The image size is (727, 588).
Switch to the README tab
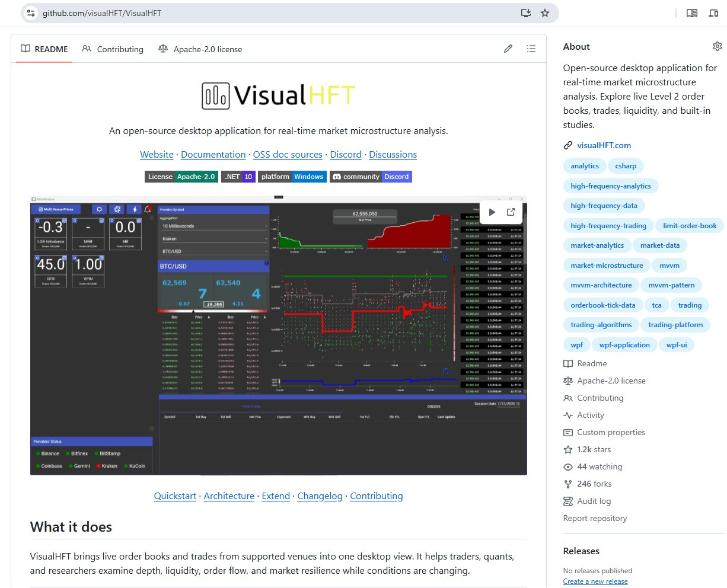coord(44,49)
